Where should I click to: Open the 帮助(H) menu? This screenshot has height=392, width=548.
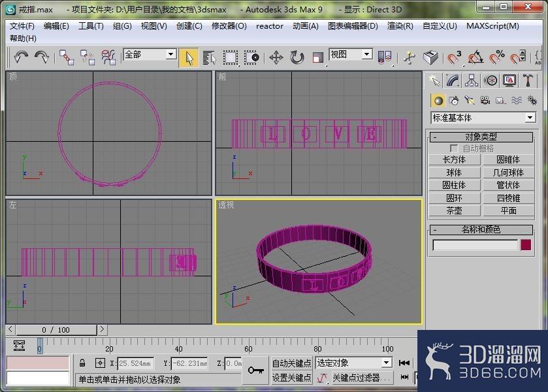point(23,39)
